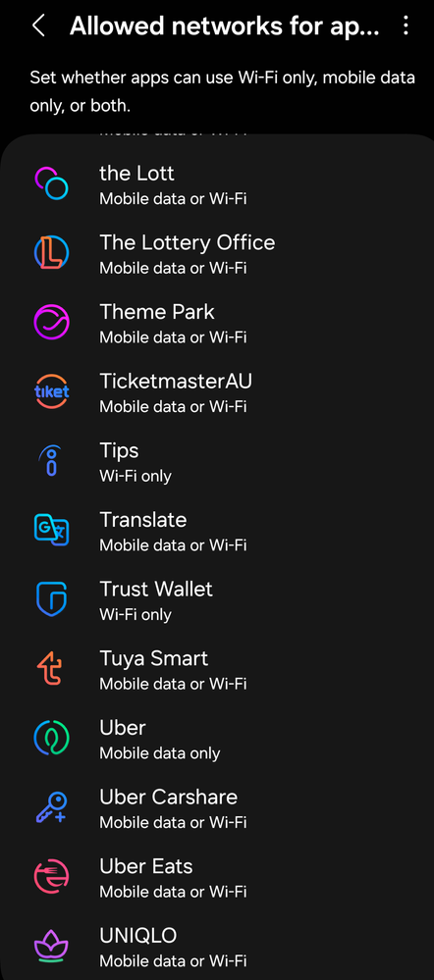Tap the Translate app icon

tap(51, 530)
